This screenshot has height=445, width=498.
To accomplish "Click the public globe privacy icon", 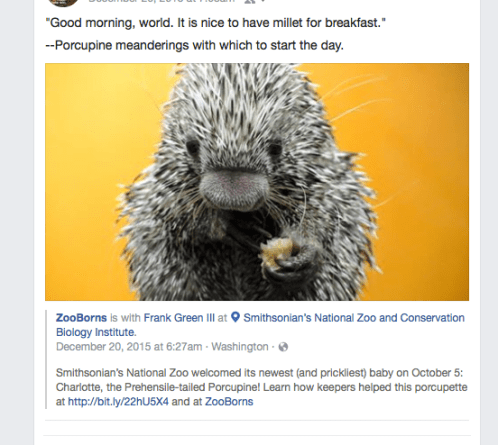I will [283, 347].
